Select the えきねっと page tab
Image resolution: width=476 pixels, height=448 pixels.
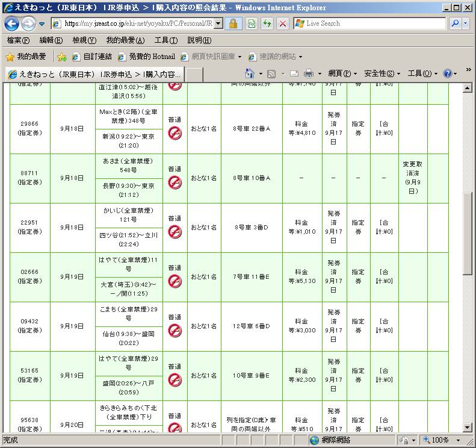click(x=94, y=75)
